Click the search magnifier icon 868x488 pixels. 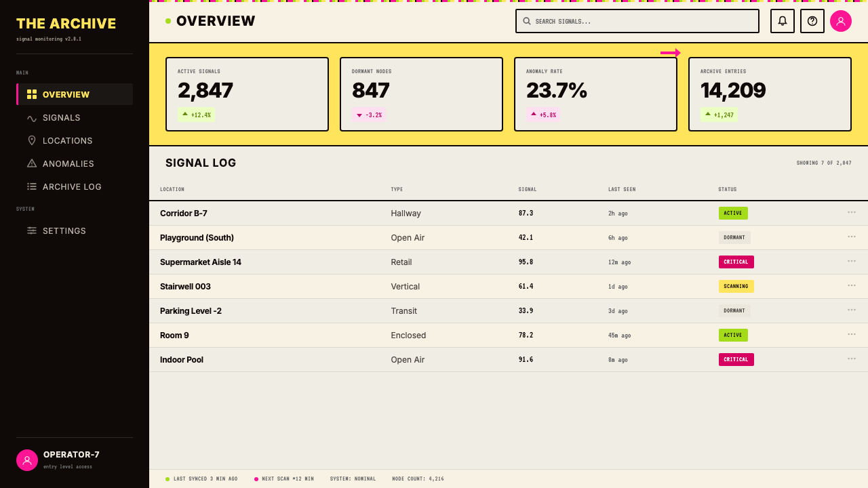(x=527, y=21)
